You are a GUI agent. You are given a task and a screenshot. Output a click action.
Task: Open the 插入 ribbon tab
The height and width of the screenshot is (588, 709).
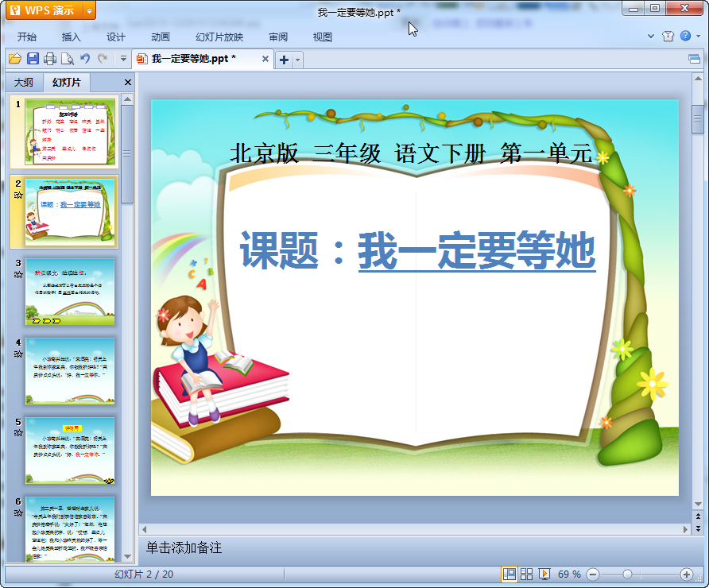click(x=71, y=37)
